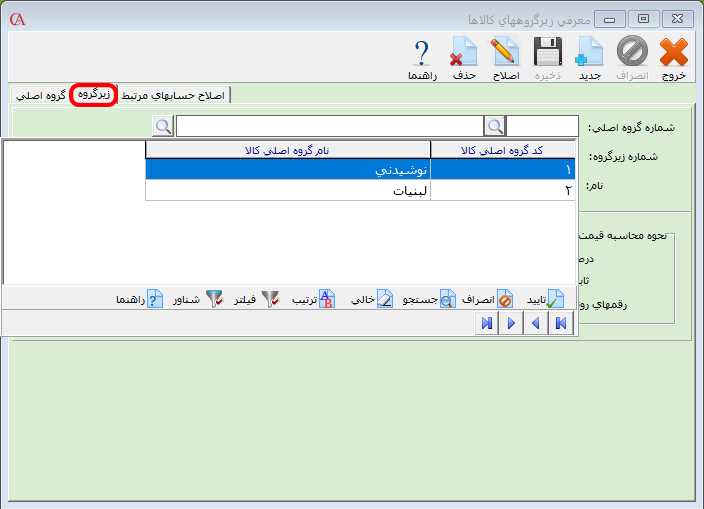Go to the previous record arrow
The image size is (704, 509).
pos(536,323)
